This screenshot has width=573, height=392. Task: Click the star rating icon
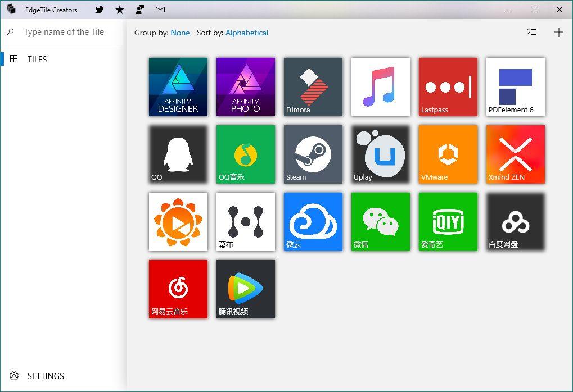coord(120,10)
